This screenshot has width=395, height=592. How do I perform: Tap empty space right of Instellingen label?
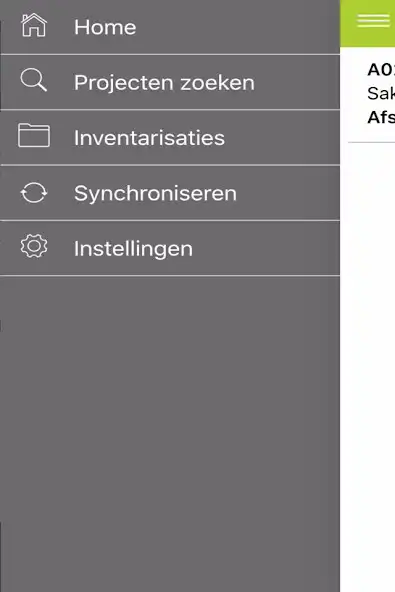[266, 249]
